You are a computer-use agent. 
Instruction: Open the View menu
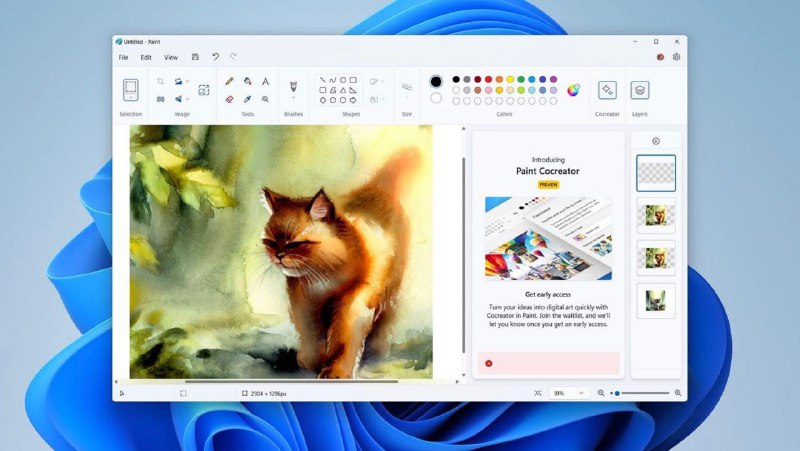click(x=171, y=58)
